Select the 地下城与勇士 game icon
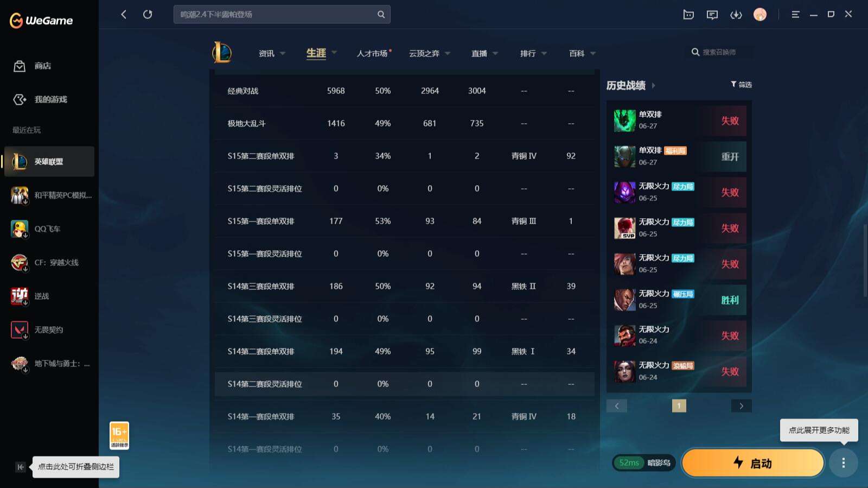This screenshot has height=488, width=868. pos(20,364)
